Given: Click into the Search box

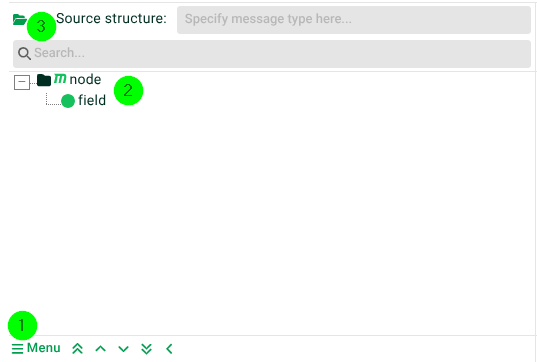Looking at the screenshot, I should (x=272, y=54).
